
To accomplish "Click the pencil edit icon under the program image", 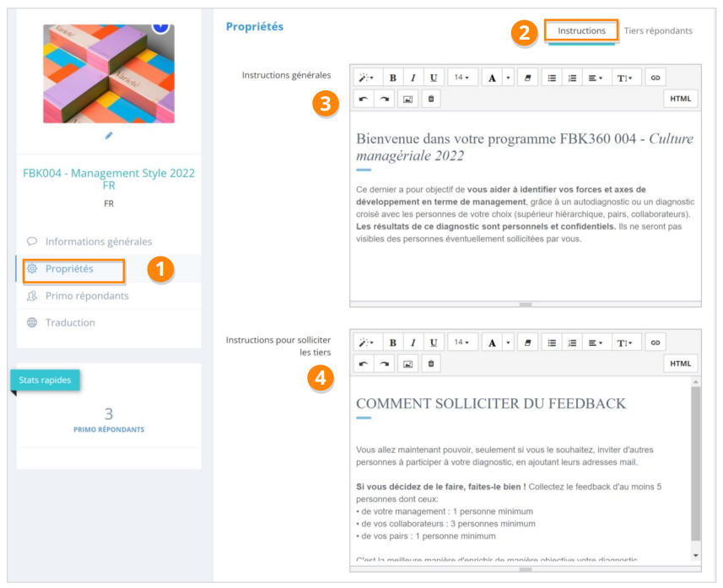I will pos(109,136).
